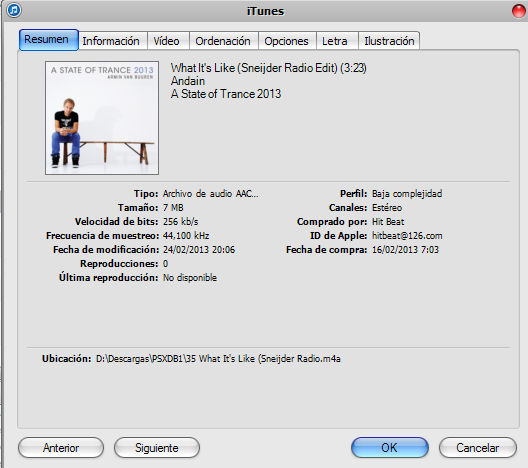Viewport: 528px width, 468px height.
Task: Switch to the Resumen tab
Action: [x=49, y=40]
